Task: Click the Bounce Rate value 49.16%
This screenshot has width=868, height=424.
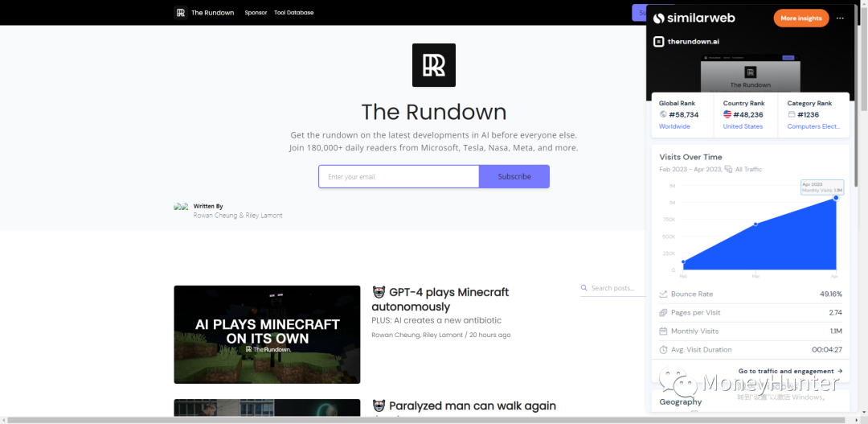Action: click(x=831, y=294)
